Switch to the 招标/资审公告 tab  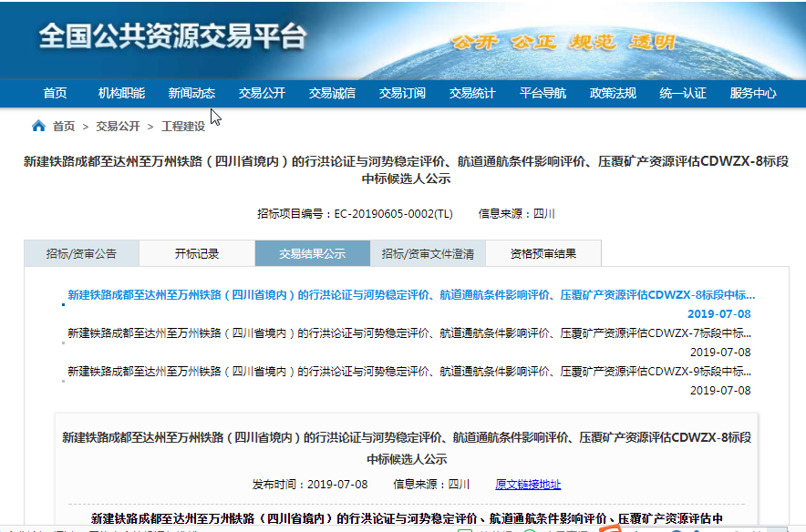[x=82, y=254]
